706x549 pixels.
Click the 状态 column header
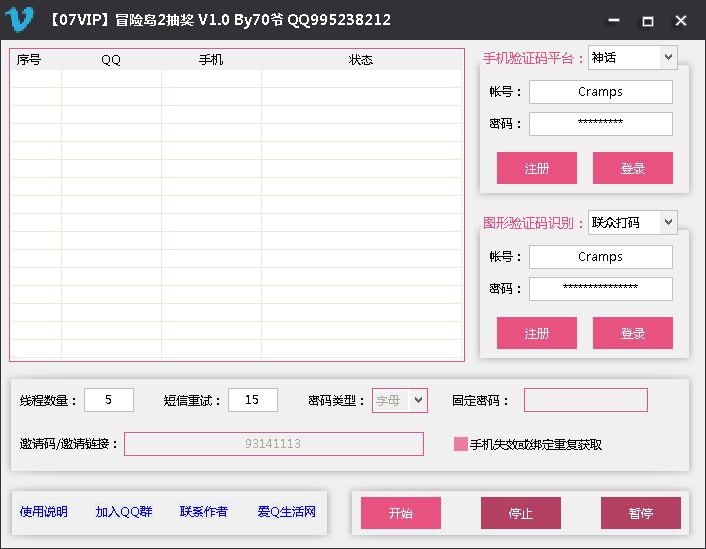(361, 60)
